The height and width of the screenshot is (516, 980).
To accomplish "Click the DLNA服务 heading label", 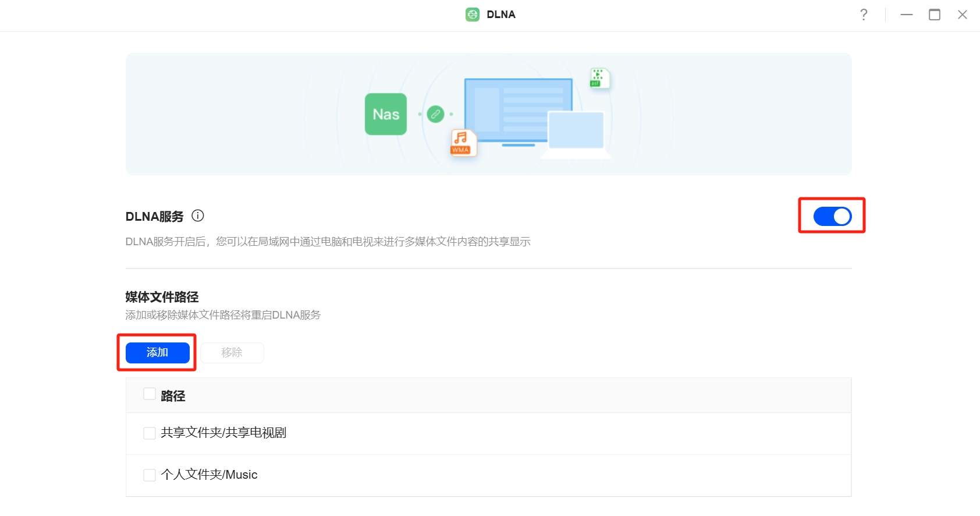I will point(154,217).
